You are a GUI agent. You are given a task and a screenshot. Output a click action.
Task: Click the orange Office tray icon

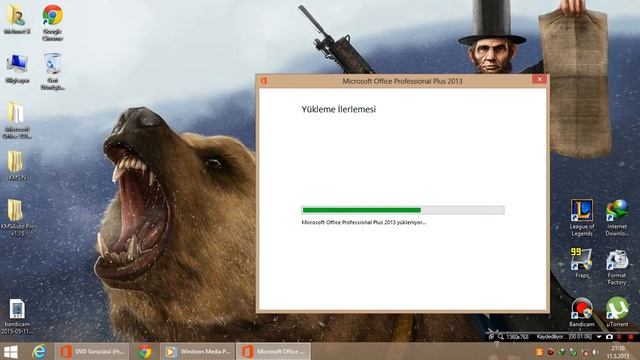point(539,352)
